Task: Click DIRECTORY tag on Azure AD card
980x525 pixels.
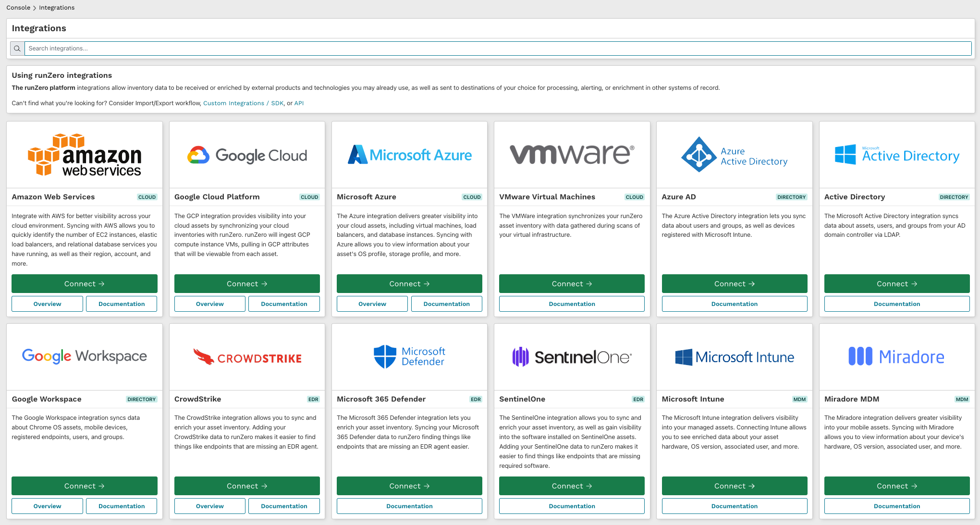Action: coord(792,197)
